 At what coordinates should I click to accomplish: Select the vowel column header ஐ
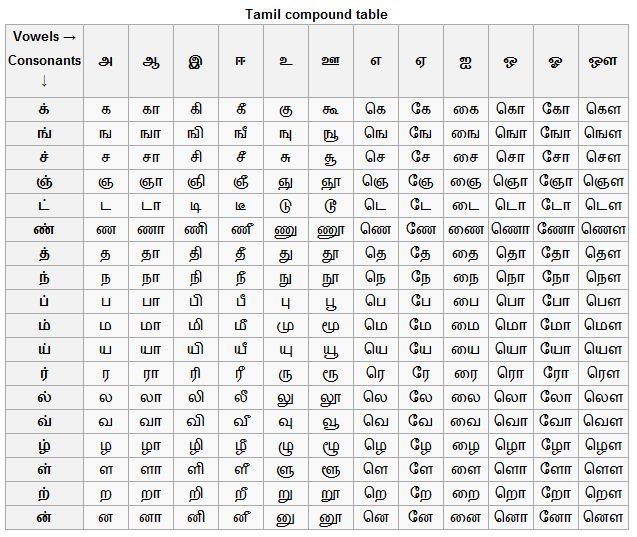coord(464,60)
